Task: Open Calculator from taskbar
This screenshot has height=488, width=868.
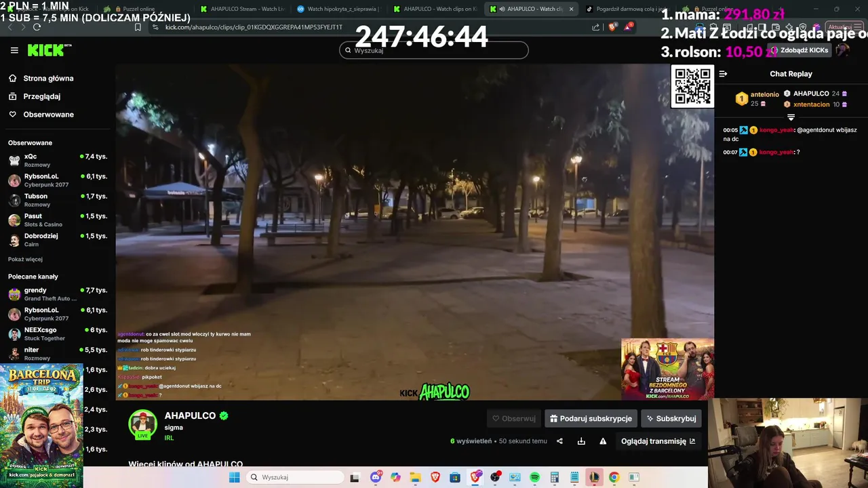Action: 554,477
